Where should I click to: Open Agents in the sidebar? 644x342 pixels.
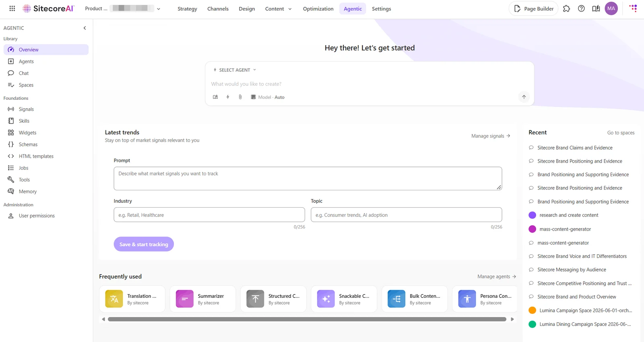pos(46,62)
